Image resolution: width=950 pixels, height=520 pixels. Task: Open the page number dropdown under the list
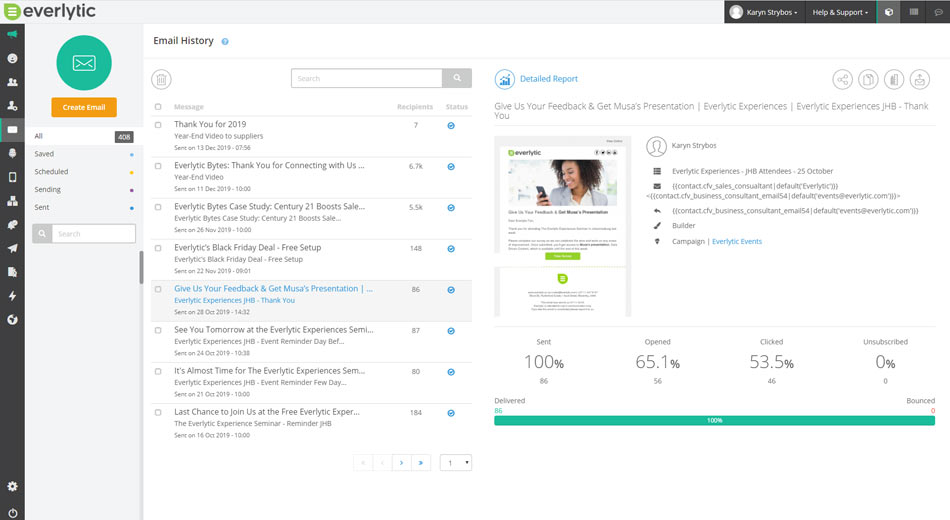coord(455,463)
